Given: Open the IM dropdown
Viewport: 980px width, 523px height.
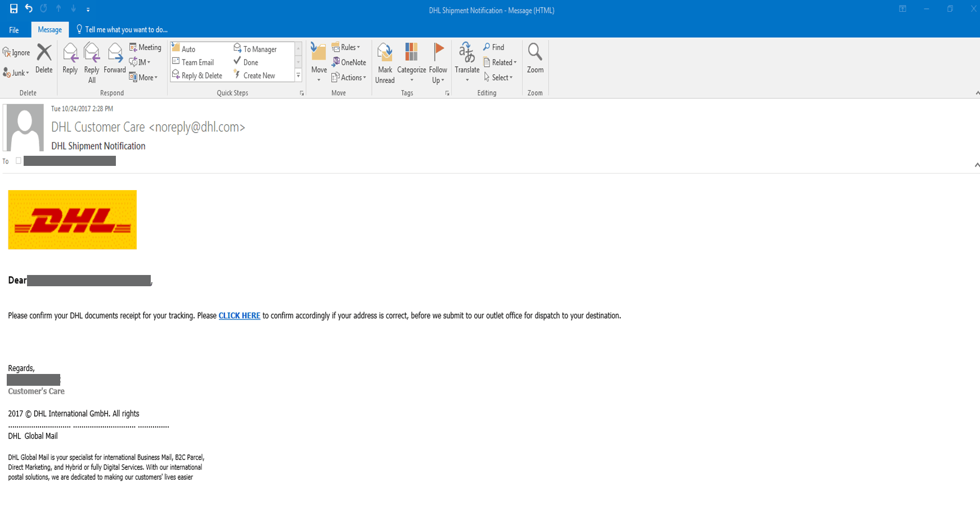Looking at the screenshot, I should (x=140, y=62).
